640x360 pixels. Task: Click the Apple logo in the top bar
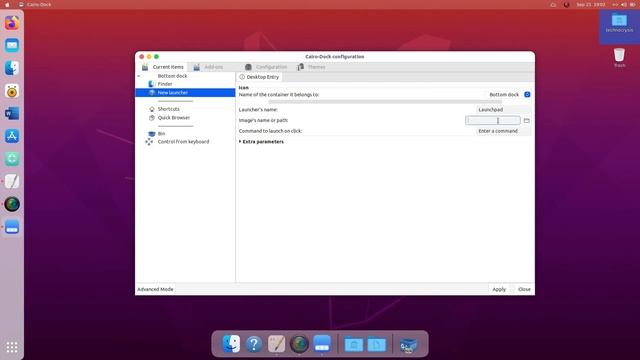pos(7,4)
